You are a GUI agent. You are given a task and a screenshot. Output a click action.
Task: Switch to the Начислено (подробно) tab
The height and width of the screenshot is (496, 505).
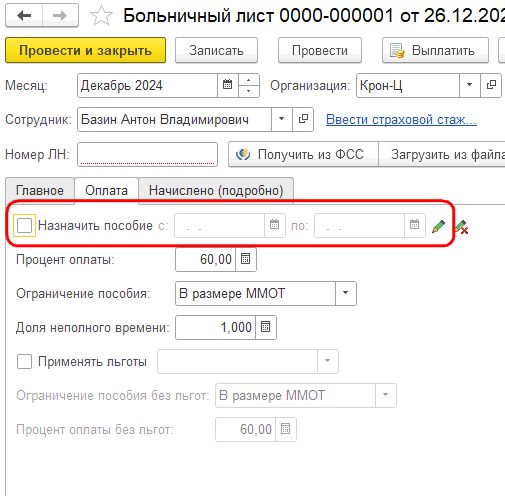point(216,191)
